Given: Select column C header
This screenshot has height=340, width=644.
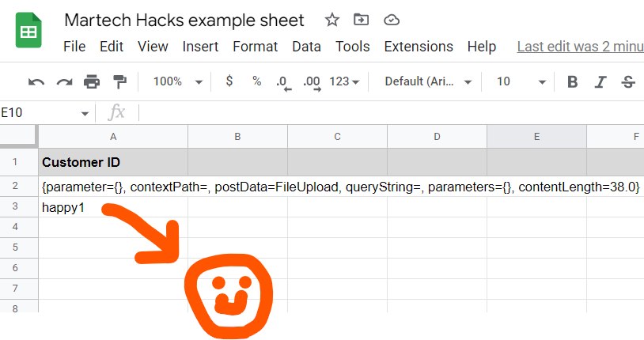Looking at the screenshot, I should click(x=337, y=137).
